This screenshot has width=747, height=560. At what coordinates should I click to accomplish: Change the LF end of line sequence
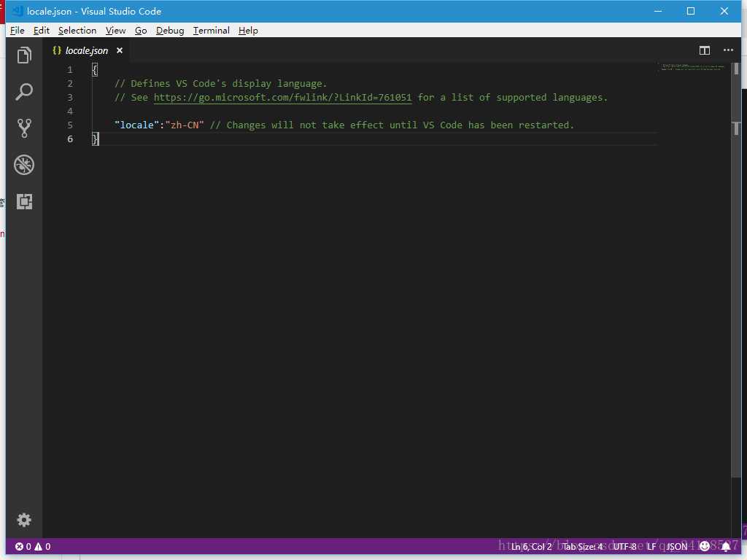(x=651, y=547)
